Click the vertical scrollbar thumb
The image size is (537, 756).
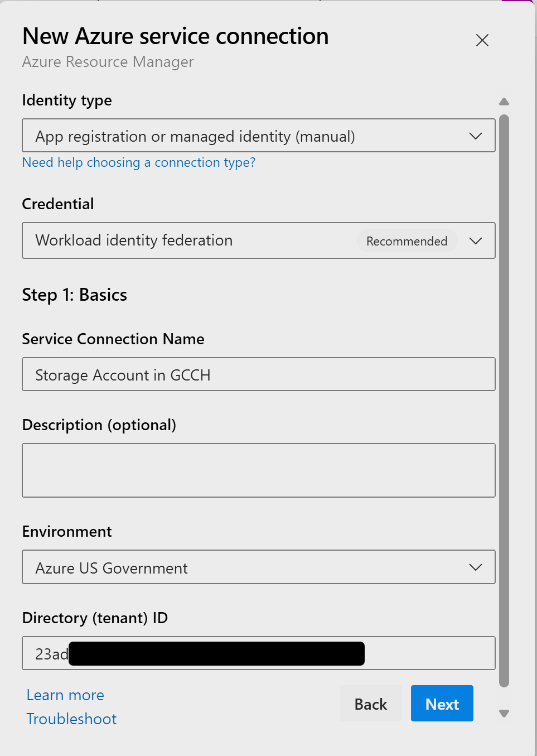504,401
